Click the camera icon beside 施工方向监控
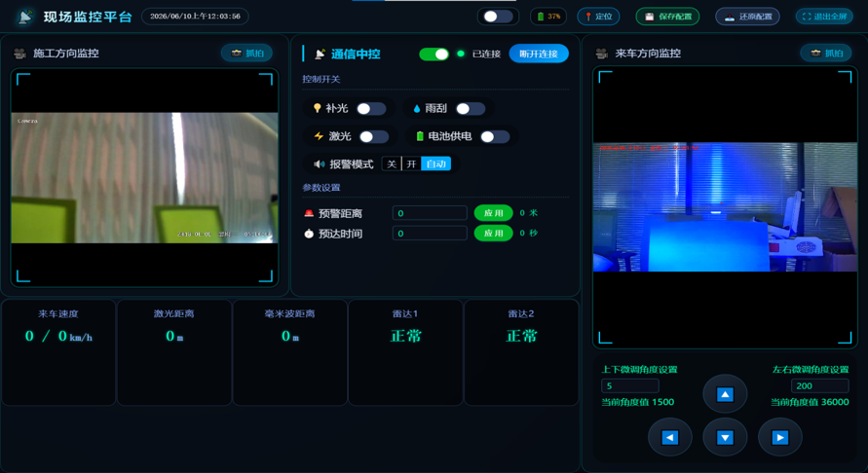This screenshot has width=868, height=473. (x=19, y=54)
